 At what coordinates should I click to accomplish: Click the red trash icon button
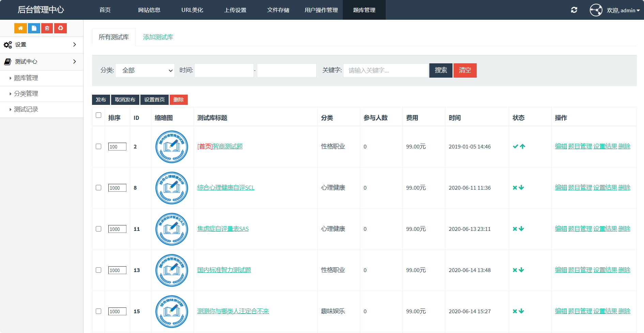(47, 28)
